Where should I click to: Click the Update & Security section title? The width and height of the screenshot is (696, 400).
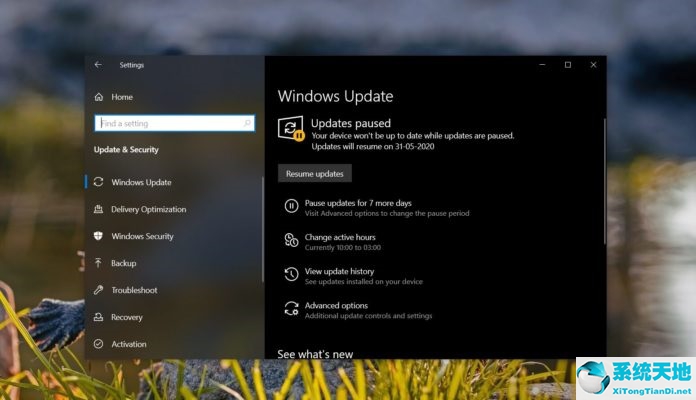[x=126, y=150]
